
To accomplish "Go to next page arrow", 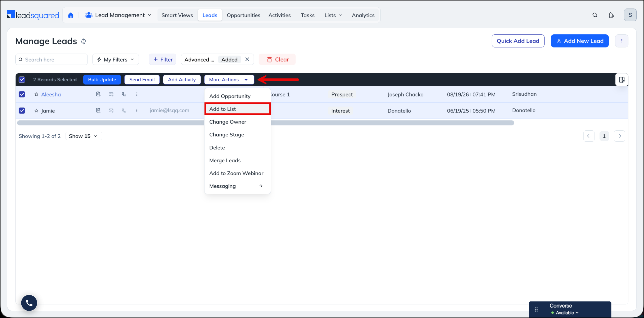I will pyautogui.click(x=619, y=136).
